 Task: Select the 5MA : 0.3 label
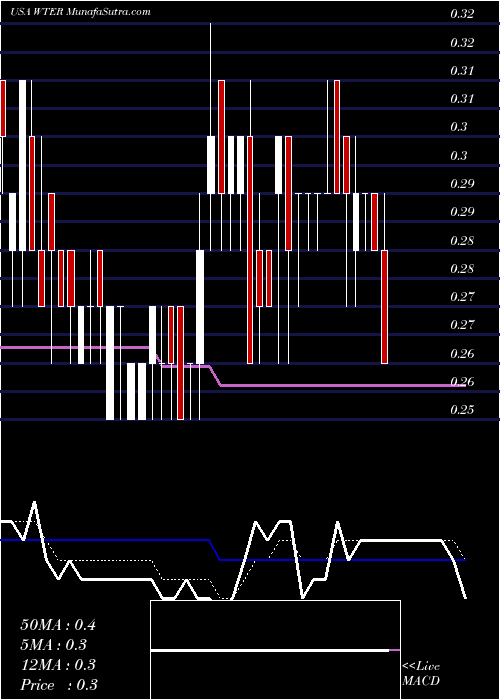tap(53, 645)
